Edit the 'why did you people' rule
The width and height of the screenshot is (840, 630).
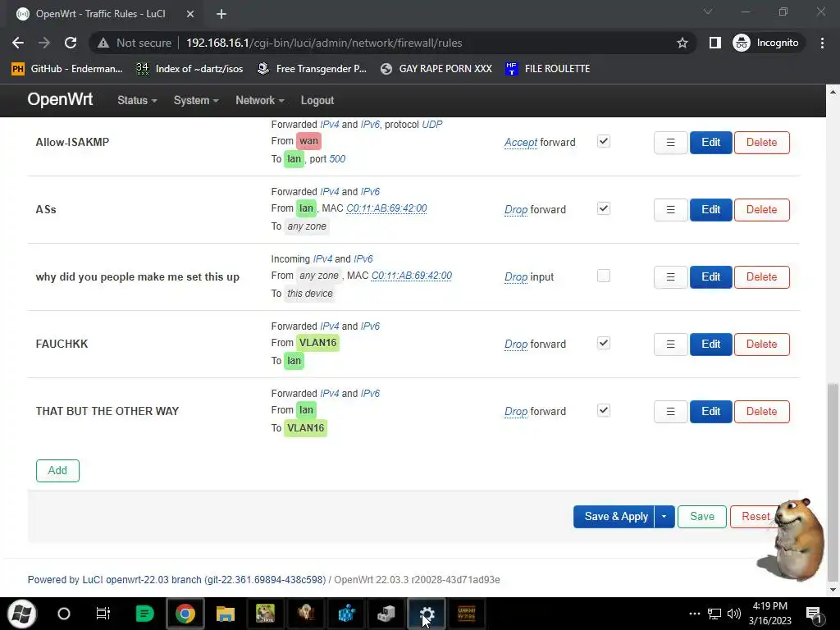coord(711,277)
